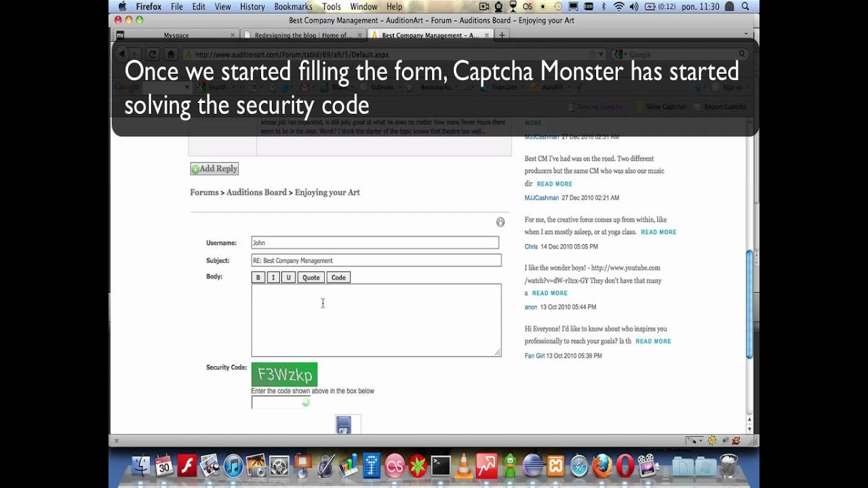The height and width of the screenshot is (488, 868).
Task: Click READ MORE after 'Is th'
Action: (653, 341)
